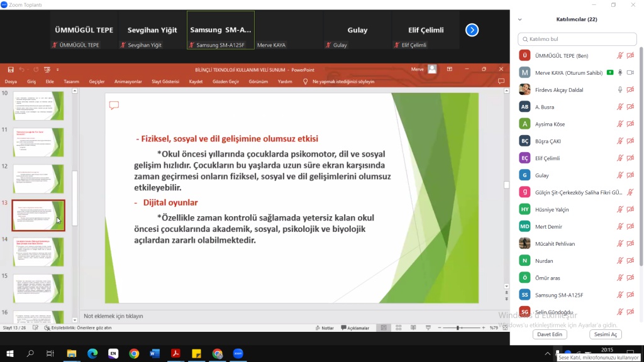Image resolution: width=644 pixels, height=362 pixels.
Task: Open the ribbon display options button
Action: click(448, 69)
